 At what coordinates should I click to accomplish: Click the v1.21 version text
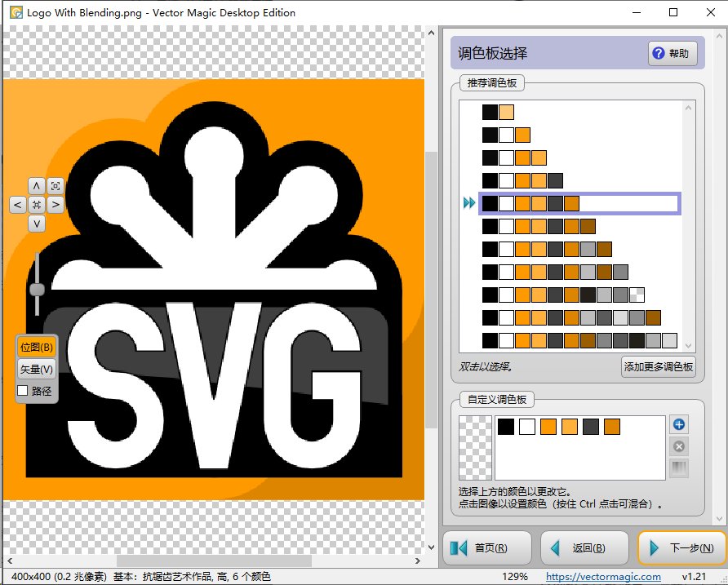(694, 577)
